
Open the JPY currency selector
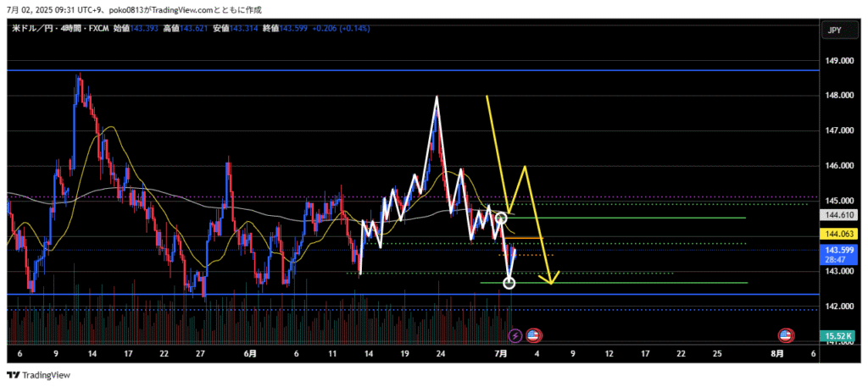point(833,30)
